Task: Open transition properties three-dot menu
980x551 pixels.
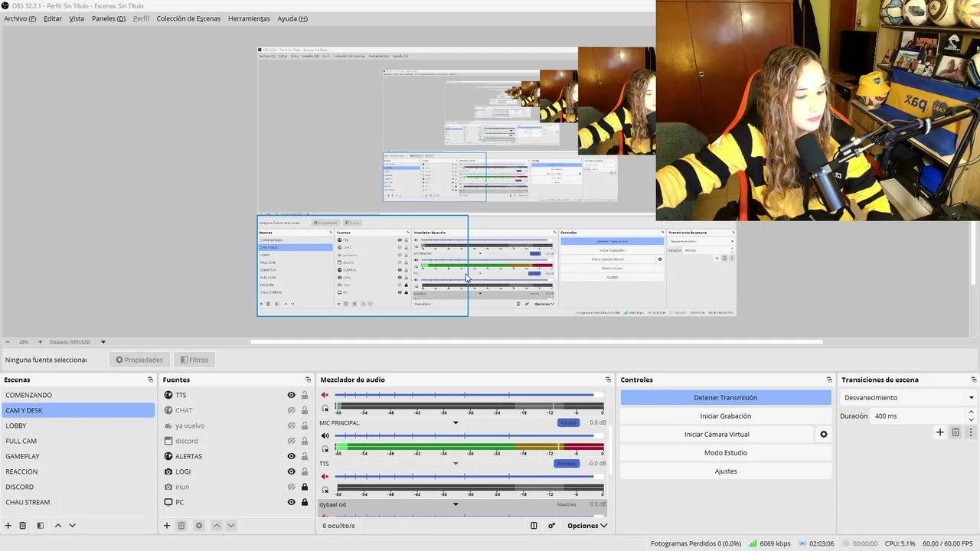Action: (971, 432)
